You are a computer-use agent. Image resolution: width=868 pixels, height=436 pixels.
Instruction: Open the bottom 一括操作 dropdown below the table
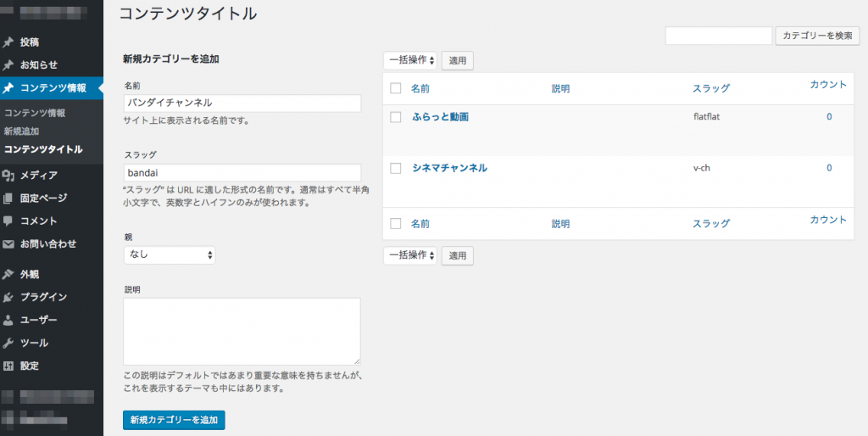point(410,255)
